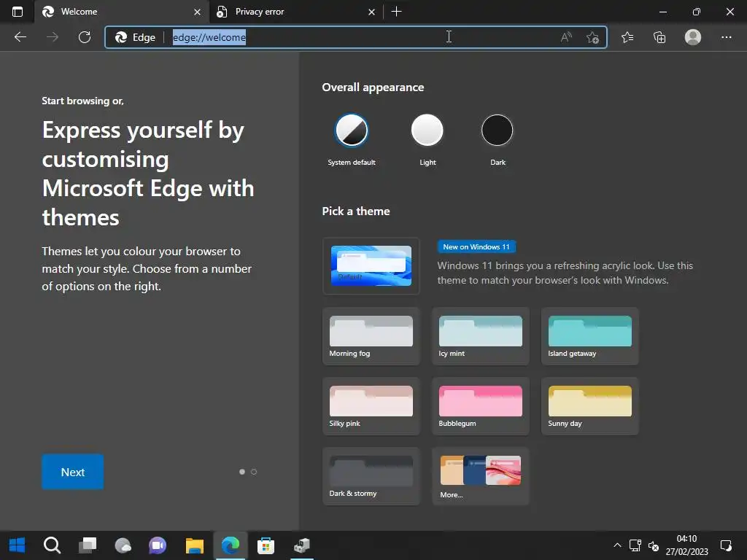Open More... themes tile
This screenshot has height=560, width=747.
click(x=480, y=476)
